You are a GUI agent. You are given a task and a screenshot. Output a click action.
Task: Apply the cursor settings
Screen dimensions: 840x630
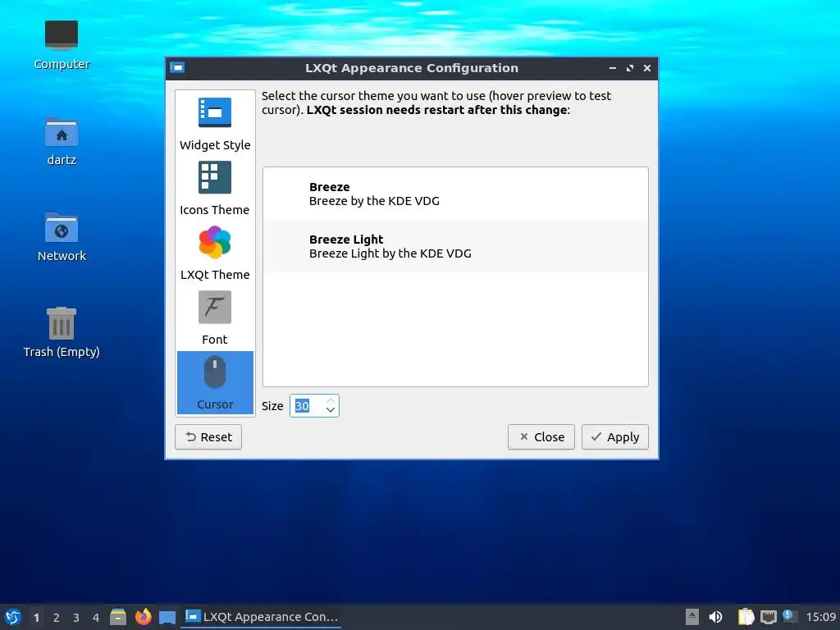click(615, 437)
